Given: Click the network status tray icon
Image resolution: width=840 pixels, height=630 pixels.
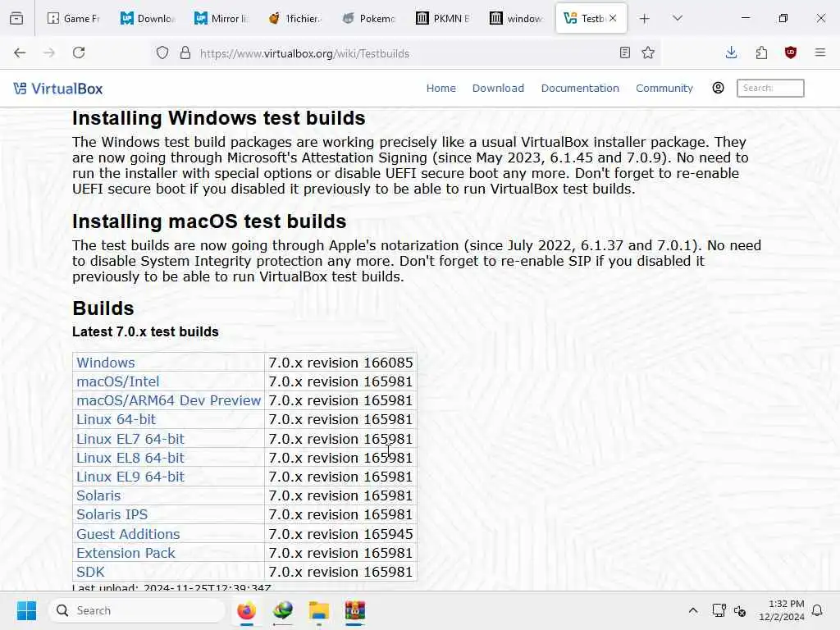Looking at the screenshot, I should pos(719,610).
